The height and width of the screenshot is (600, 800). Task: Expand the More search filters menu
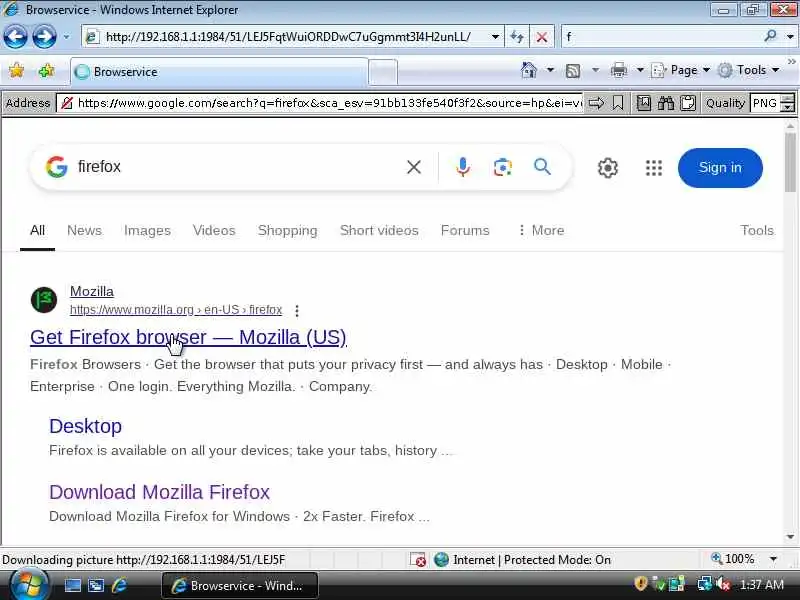(x=541, y=231)
